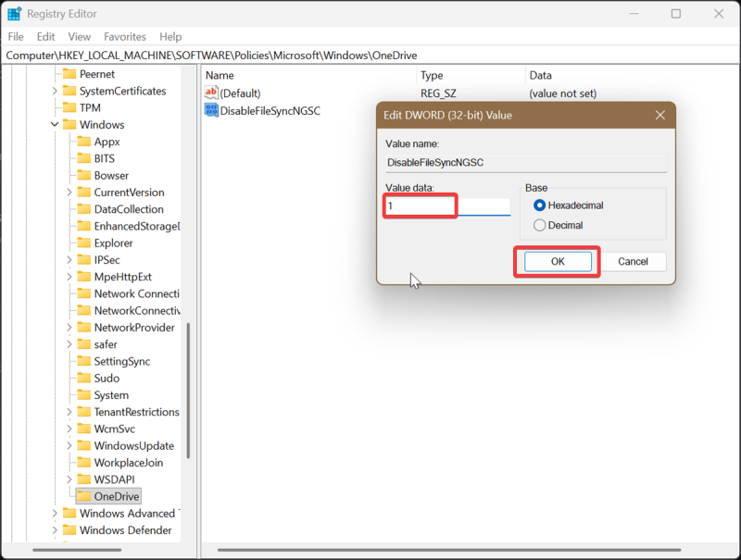Click the NetworkProvider folder icon
Screen dimensions: 741x560
tap(83, 328)
